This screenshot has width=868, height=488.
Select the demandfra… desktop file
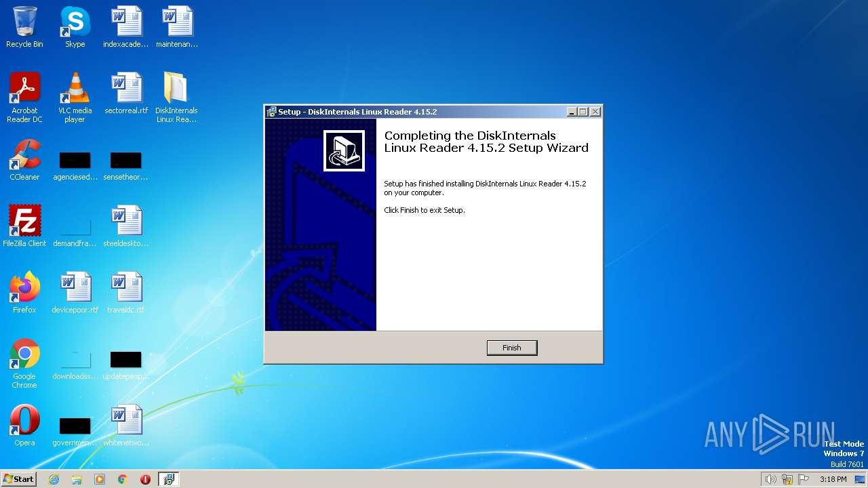click(x=75, y=233)
